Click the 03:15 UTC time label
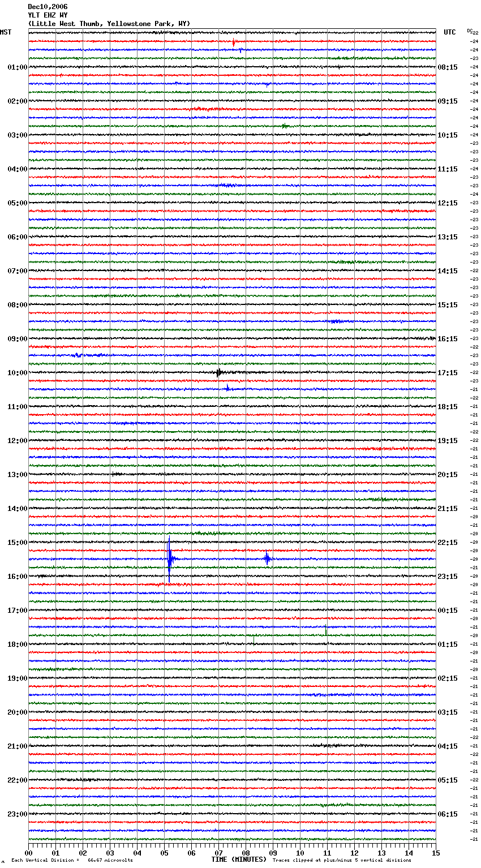481x868 pixels. [448, 712]
